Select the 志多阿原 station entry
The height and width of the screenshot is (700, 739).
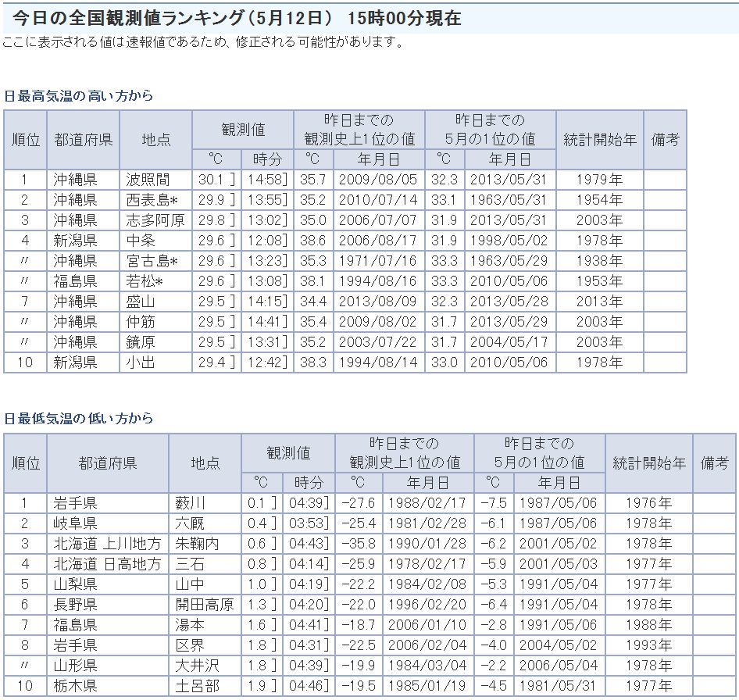tap(155, 220)
